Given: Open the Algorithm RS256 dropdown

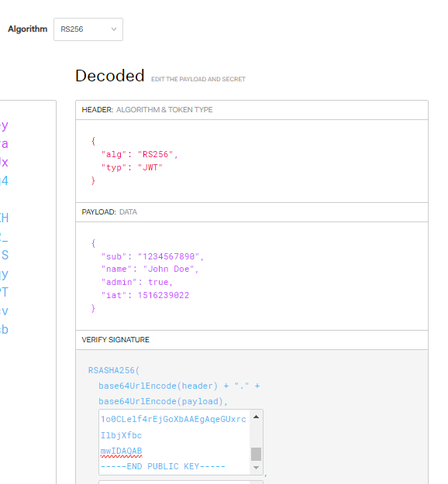Looking at the screenshot, I should (x=88, y=29).
